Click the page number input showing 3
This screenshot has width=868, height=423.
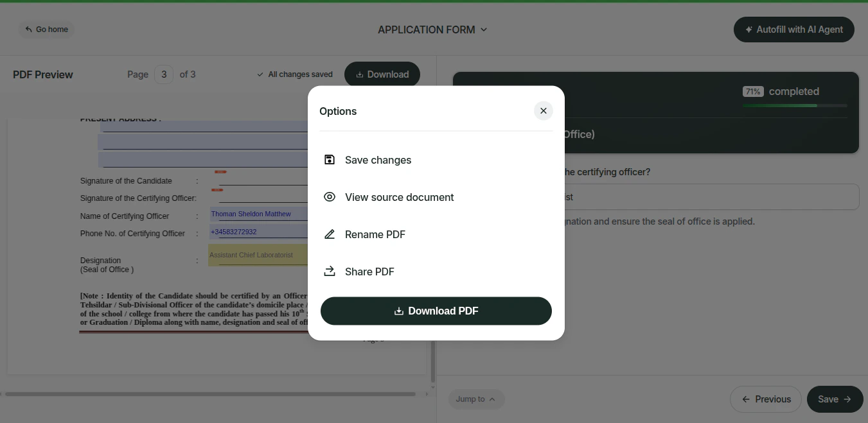click(x=164, y=74)
